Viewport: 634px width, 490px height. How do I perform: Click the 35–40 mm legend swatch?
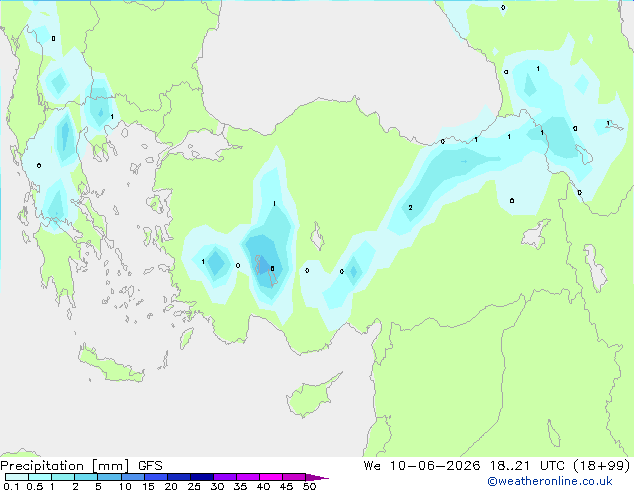247,477
